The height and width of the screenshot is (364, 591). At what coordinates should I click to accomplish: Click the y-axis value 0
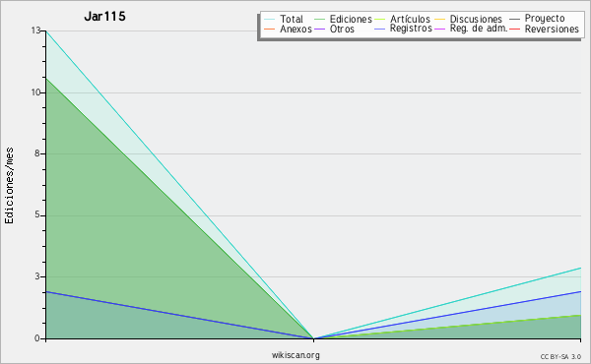click(37, 338)
